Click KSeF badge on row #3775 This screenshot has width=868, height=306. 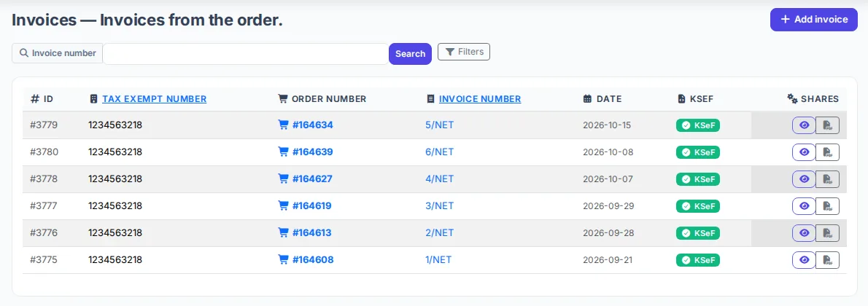pyautogui.click(x=697, y=260)
